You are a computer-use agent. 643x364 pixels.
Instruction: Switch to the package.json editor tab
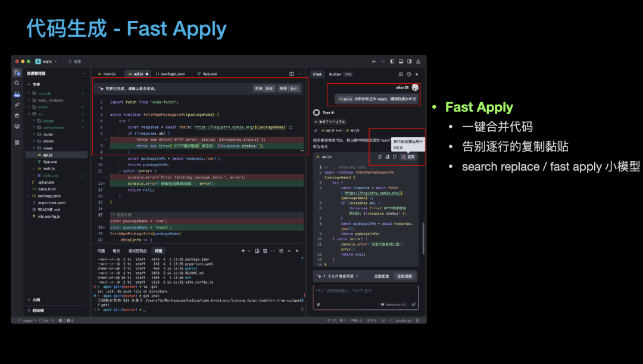pyautogui.click(x=171, y=74)
